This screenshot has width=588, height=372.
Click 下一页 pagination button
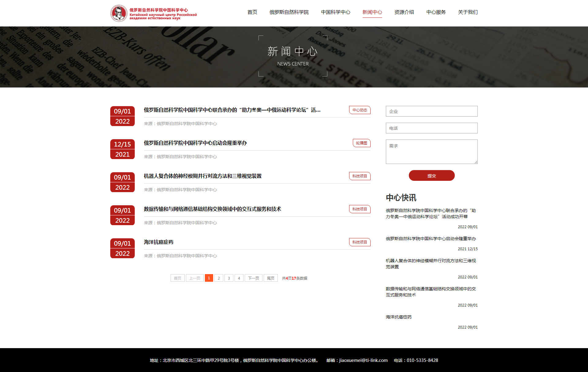click(x=253, y=278)
